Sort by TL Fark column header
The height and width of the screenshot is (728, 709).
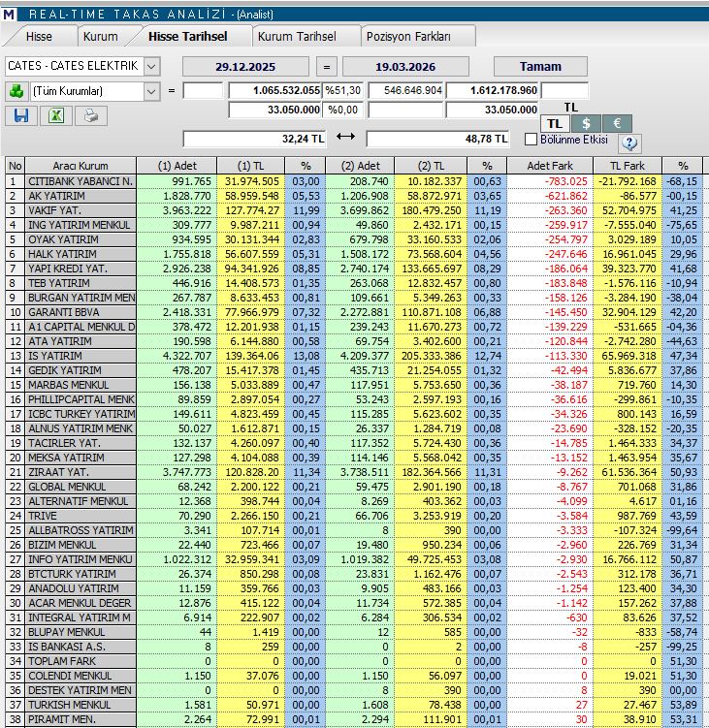[628, 166]
